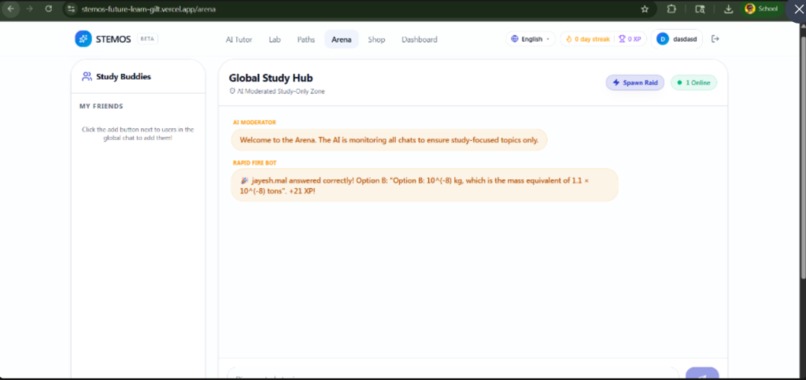Click the address bar URL
The width and height of the screenshot is (806, 380).
coord(149,9)
